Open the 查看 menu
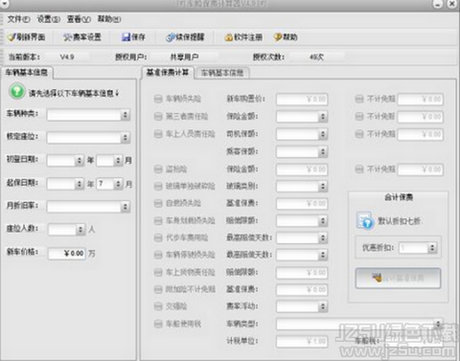Image resolution: width=460 pixels, height=361 pixels. [79, 19]
